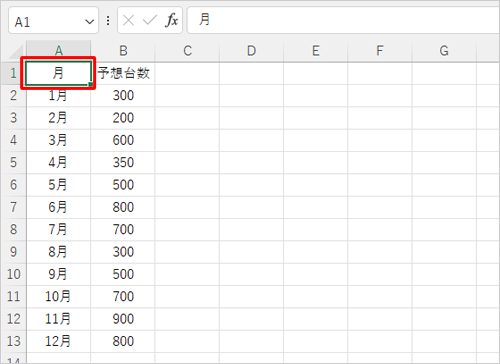This screenshot has width=500, height=364.
Task: Click the cell containing 7月
Action: tap(58, 230)
